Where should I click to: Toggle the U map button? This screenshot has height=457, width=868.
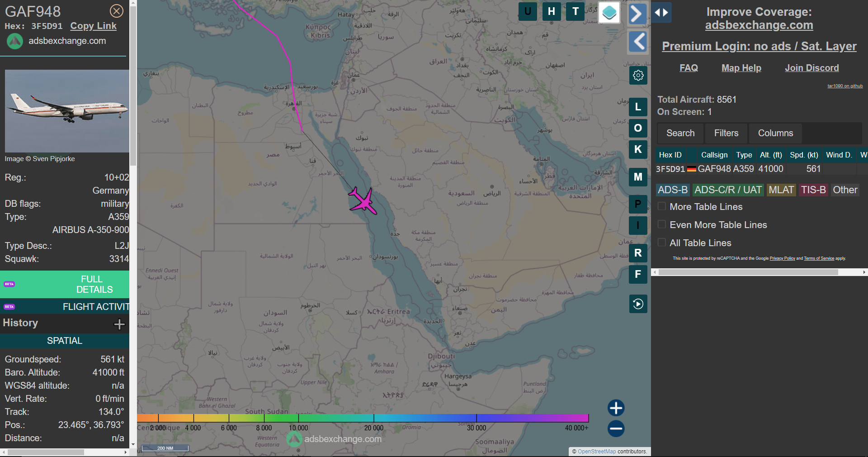(528, 12)
